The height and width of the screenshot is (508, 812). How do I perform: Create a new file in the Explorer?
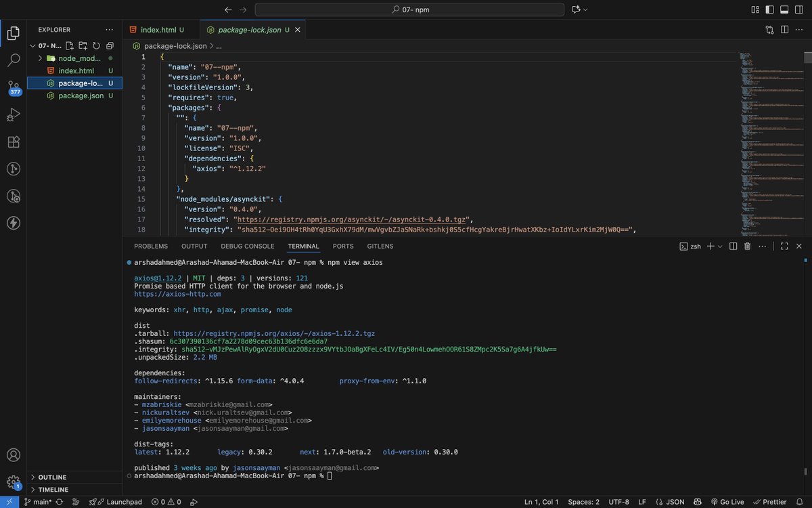[x=70, y=46]
